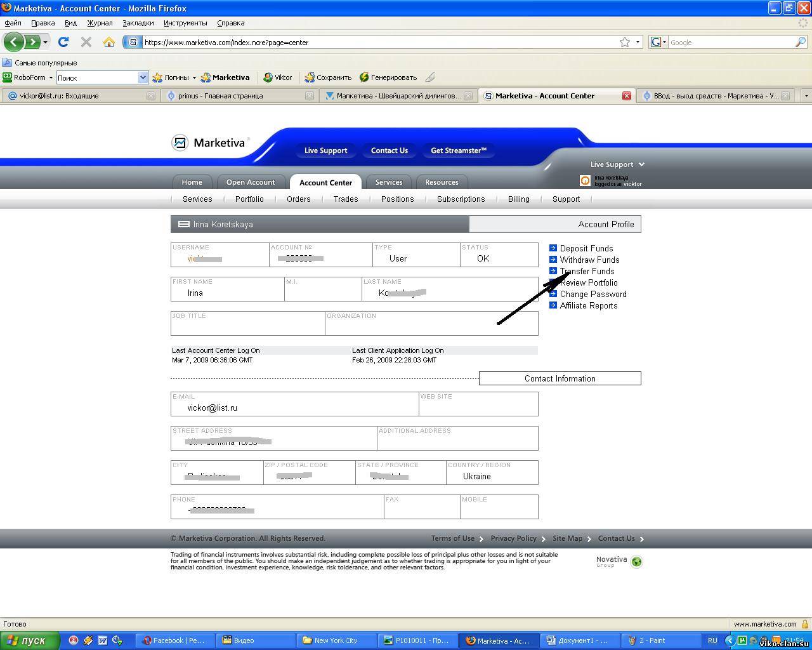
Task: Click Review Portfolio link
Action: (589, 282)
